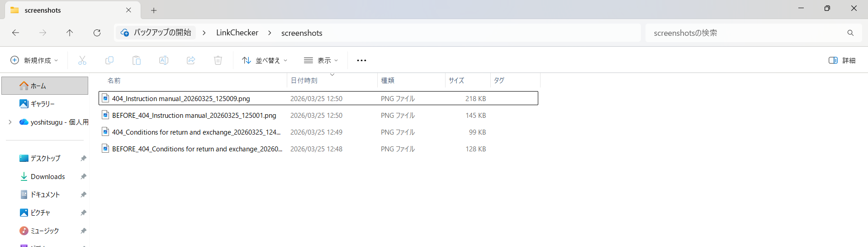
Task: Open デスクトップ quick access folder
Action: pyautogui.click(x=40, y=158)
